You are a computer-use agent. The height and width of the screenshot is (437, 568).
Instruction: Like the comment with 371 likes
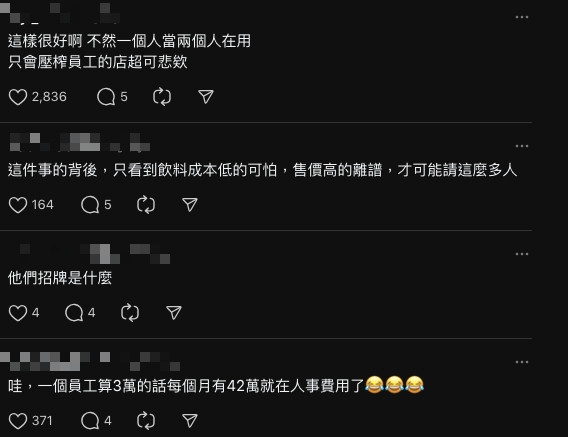point(18,421)
